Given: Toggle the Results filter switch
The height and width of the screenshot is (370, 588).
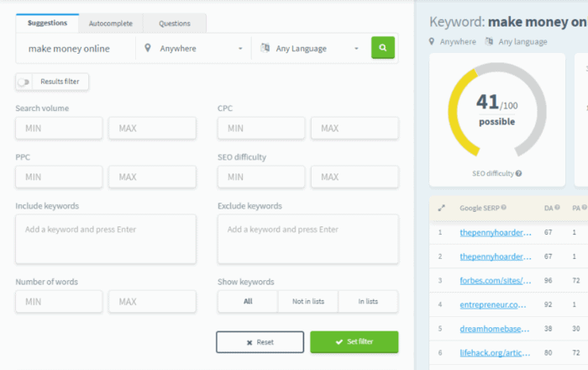Looking at the screenshot, I should pos(24,82).
